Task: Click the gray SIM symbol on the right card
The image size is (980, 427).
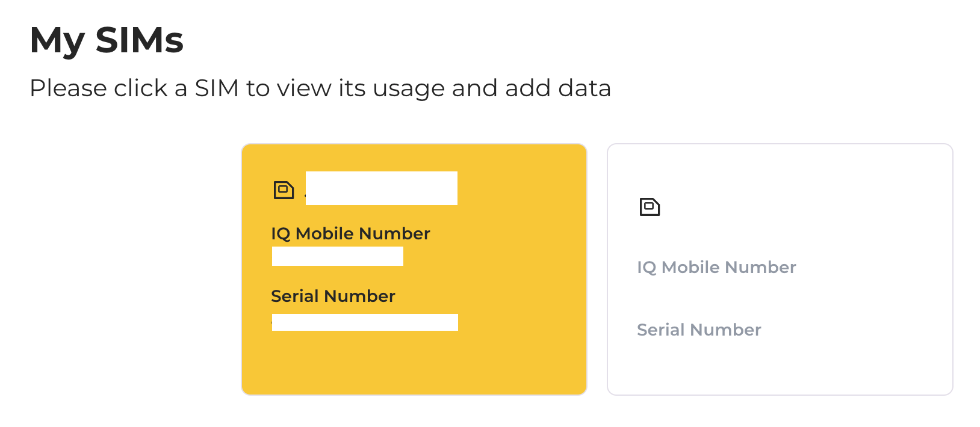Action: 650,207
